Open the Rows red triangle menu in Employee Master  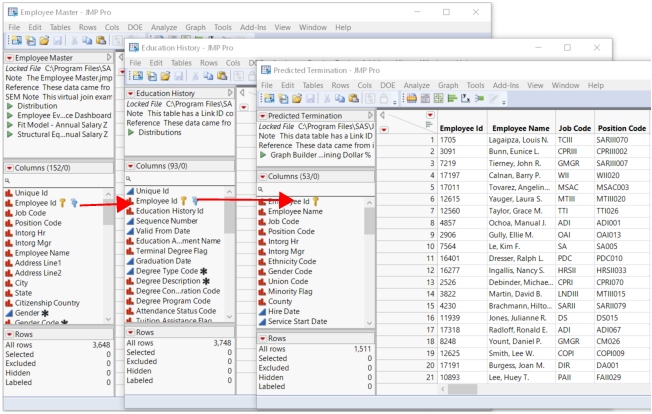coord(8,333)
